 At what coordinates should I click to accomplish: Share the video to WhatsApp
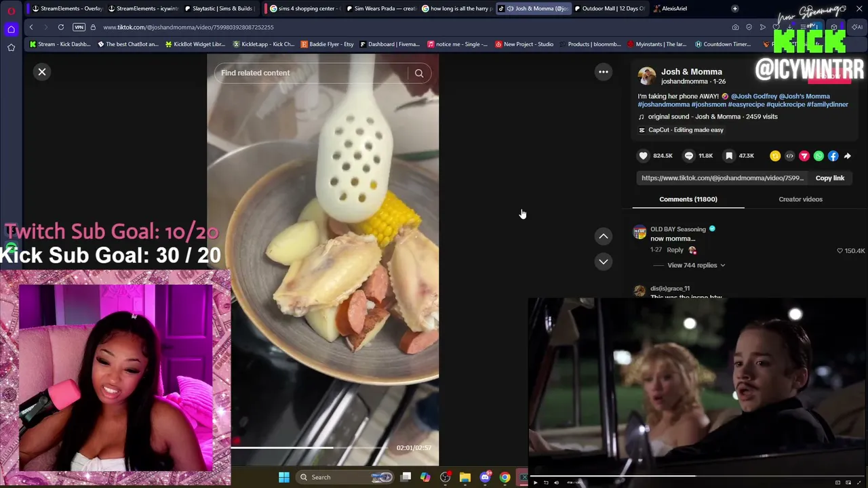818,156
